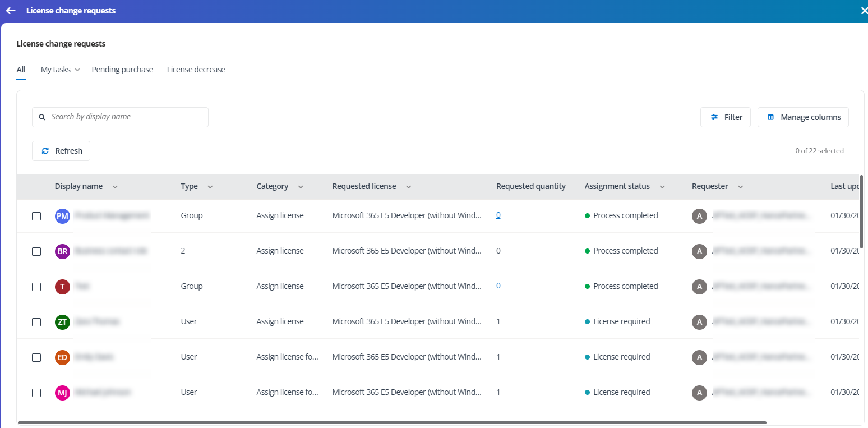Click the PM avatar icon
The image size is (868, 428).
point(62,216)
